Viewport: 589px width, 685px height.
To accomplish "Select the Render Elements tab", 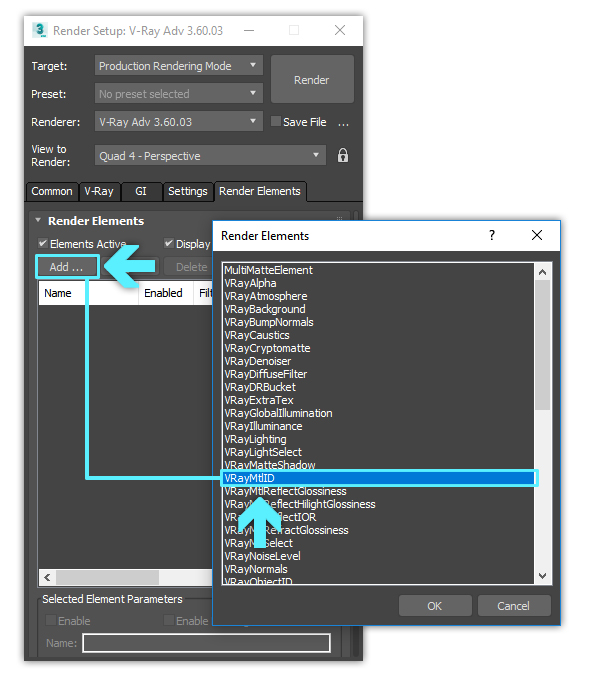I will pos(260,191).
